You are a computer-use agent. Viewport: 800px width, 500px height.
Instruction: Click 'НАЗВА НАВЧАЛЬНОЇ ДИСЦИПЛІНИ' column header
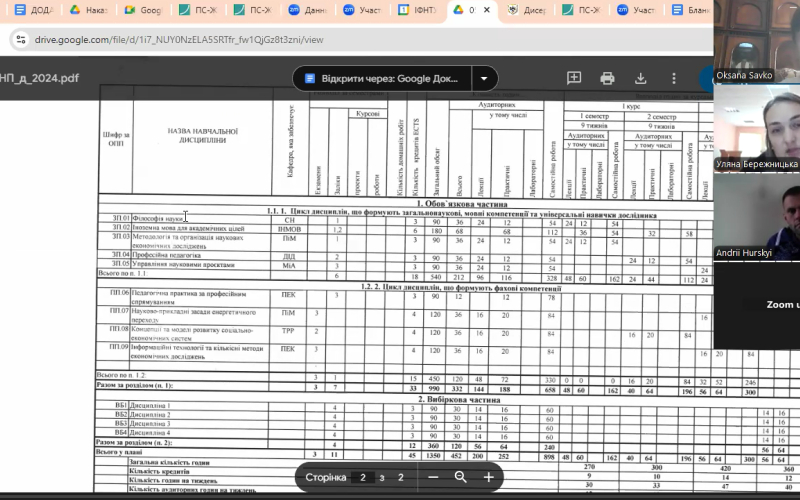pos(203,135)
